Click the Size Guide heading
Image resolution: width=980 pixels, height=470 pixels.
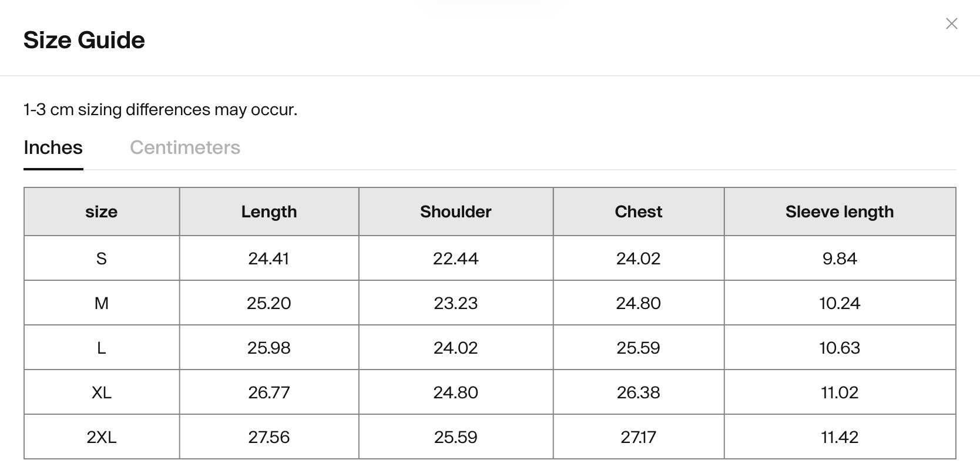pyautogui.click(x=84, y=40)
